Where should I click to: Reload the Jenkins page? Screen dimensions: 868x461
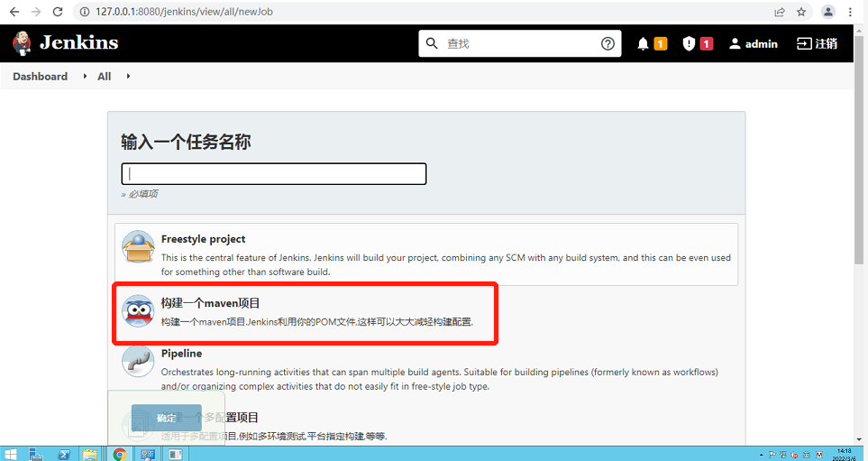[58, 12]
